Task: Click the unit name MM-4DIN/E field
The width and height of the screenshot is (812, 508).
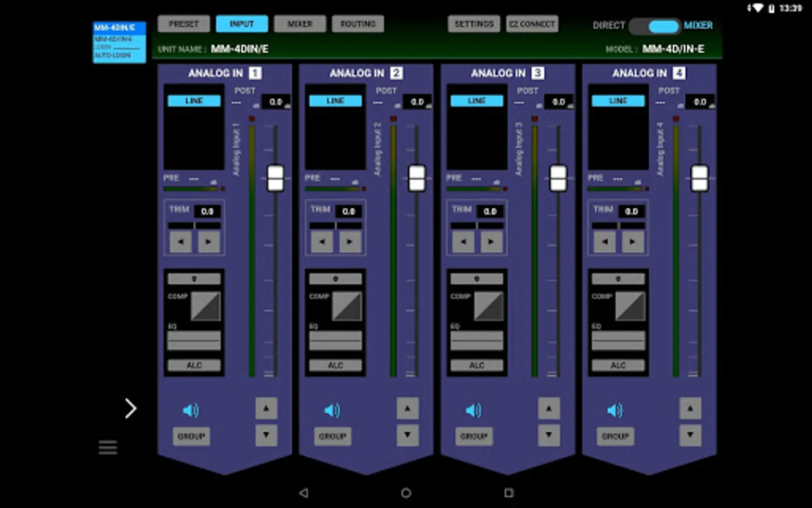Action: (x=240, y=49)
